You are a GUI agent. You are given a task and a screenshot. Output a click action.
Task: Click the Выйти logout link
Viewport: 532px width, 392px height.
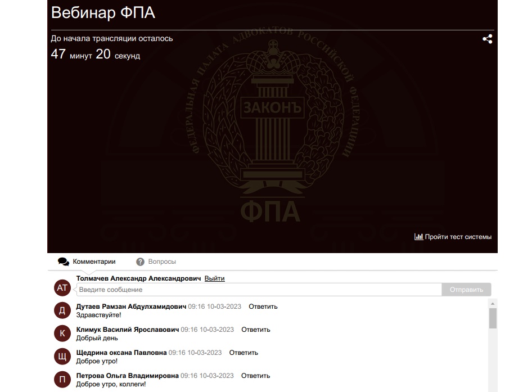214,278
